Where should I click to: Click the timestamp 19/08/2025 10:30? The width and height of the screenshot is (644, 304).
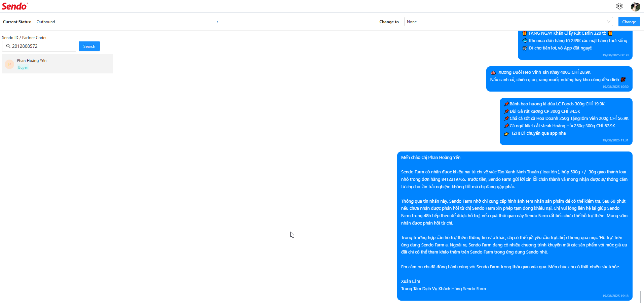615,87
